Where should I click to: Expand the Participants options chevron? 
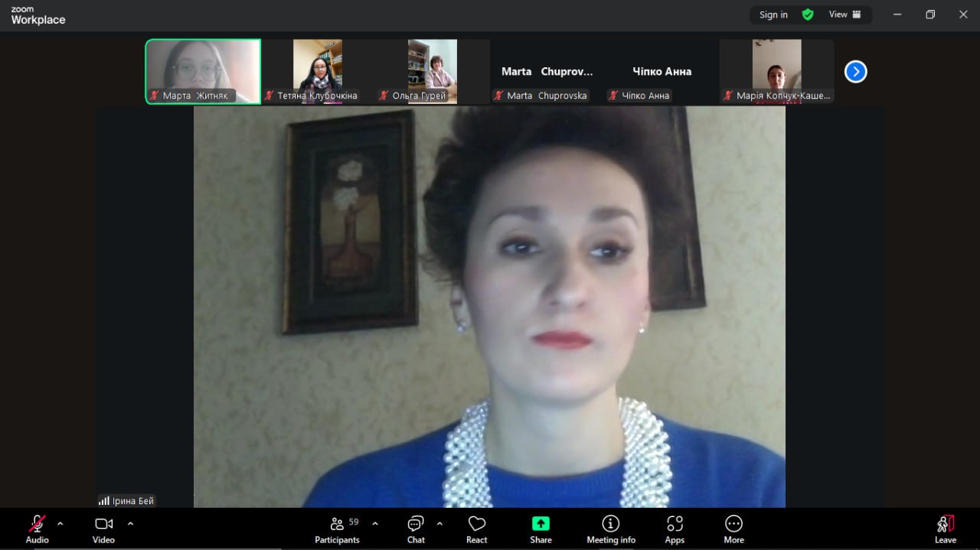pyautogui.click(x=375, y=524)
